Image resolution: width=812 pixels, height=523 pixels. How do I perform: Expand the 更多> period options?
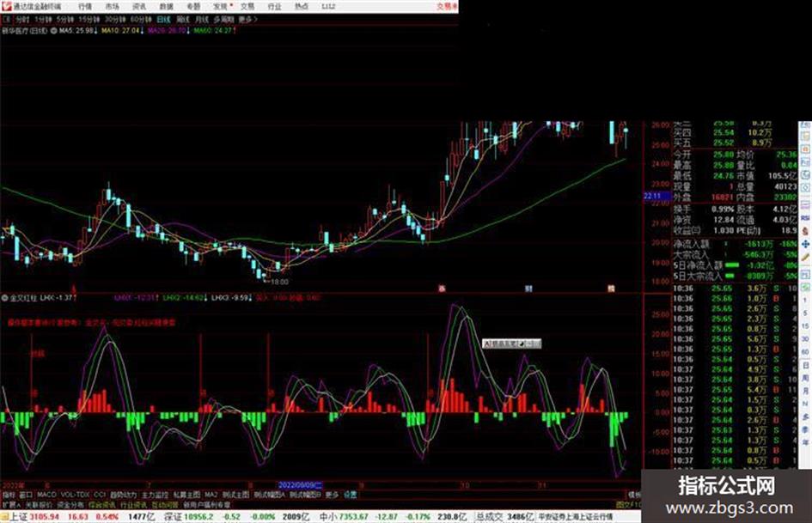tap(248, 19)
